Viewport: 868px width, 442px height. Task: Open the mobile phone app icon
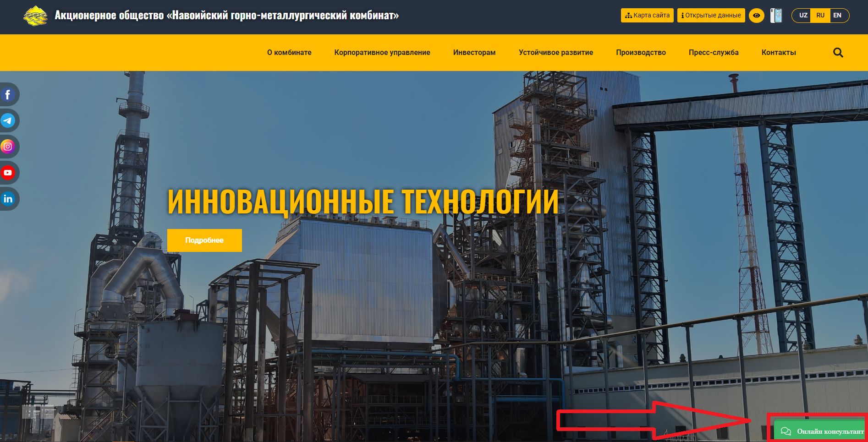tap(776, 16)
